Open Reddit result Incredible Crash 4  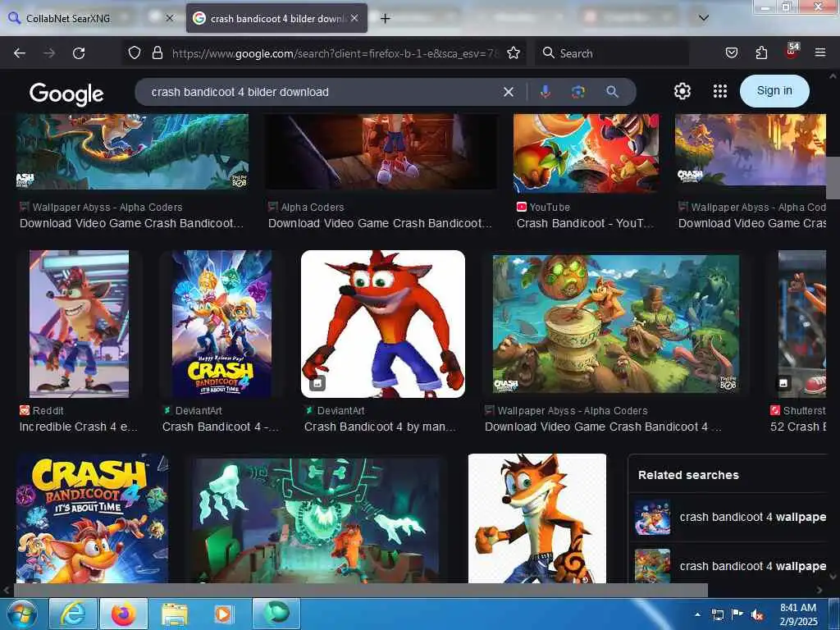(78, 427)
